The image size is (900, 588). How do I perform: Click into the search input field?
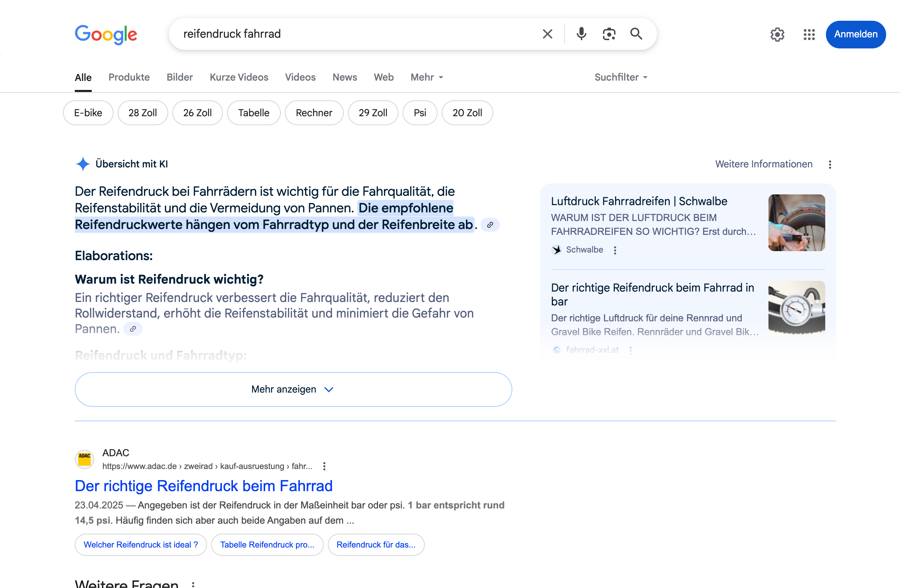click(355, 34)
